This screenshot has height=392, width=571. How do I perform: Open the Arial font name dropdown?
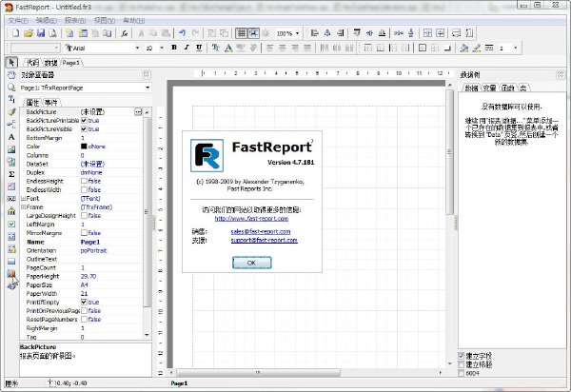[x=137, y=48]
